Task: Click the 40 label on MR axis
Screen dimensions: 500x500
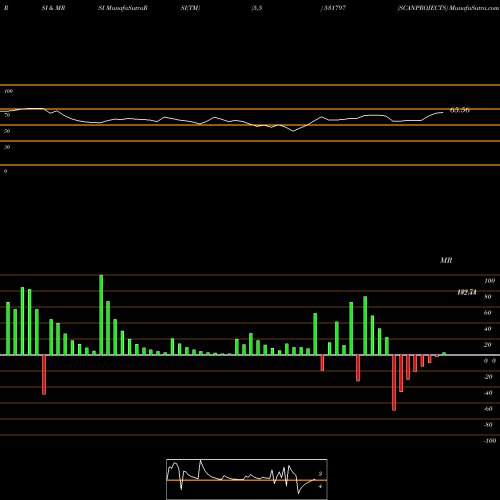Action: pos(488,329)
